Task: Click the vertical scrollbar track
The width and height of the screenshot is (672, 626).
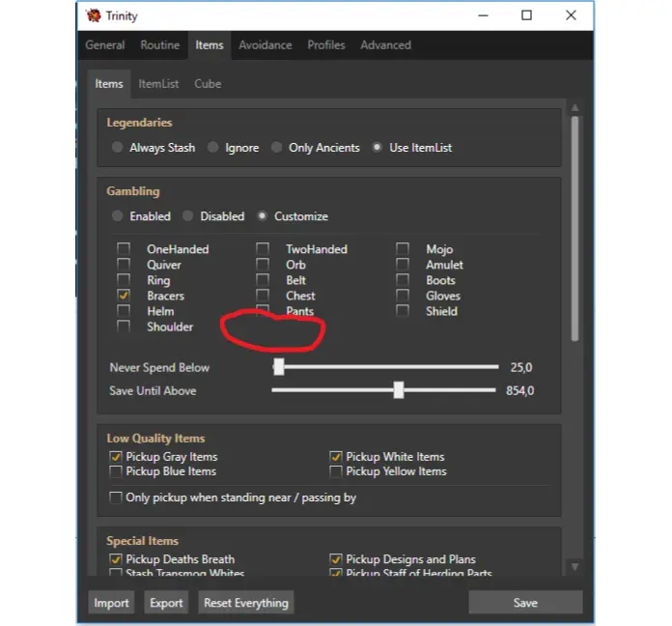Action: coord(575,435)
